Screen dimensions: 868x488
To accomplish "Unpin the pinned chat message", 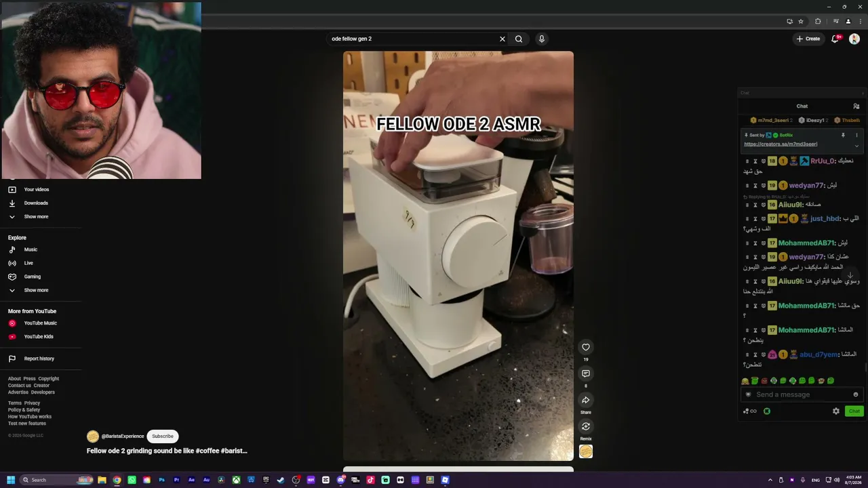I will [x=843, y=135].
